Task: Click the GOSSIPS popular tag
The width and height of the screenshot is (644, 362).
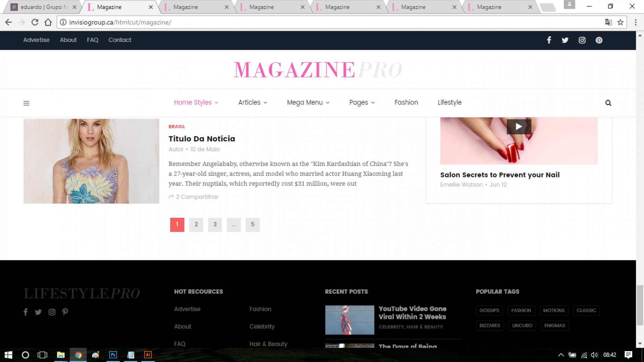Action: 489,310
